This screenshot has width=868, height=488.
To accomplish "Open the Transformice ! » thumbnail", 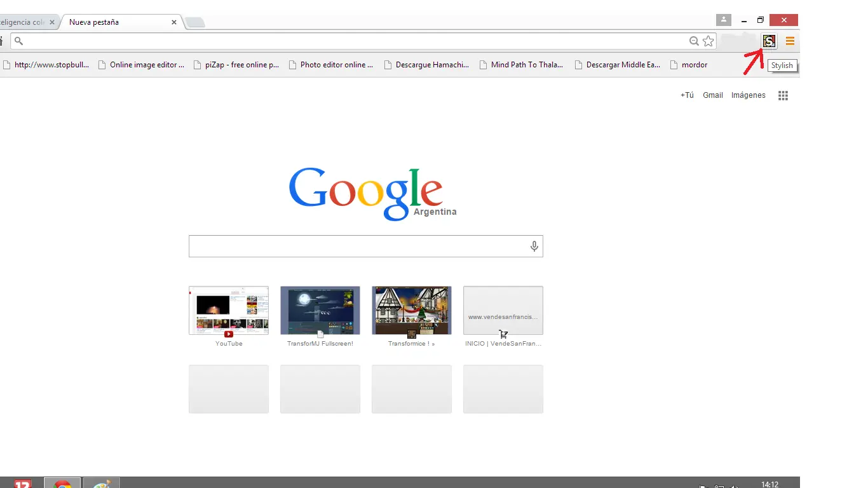I will (412, 310).
